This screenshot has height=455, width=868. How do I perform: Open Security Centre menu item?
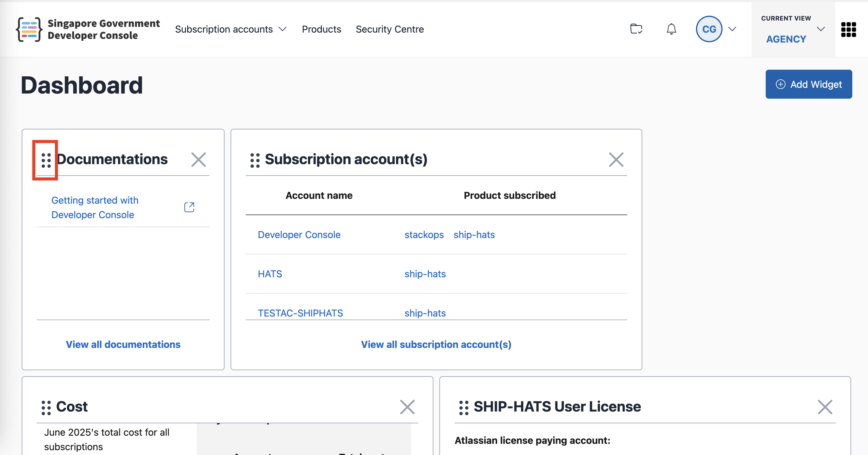(x=390, y=29)
